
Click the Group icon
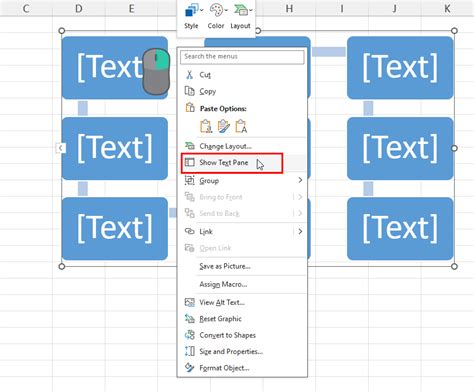[x=190, y=181]
